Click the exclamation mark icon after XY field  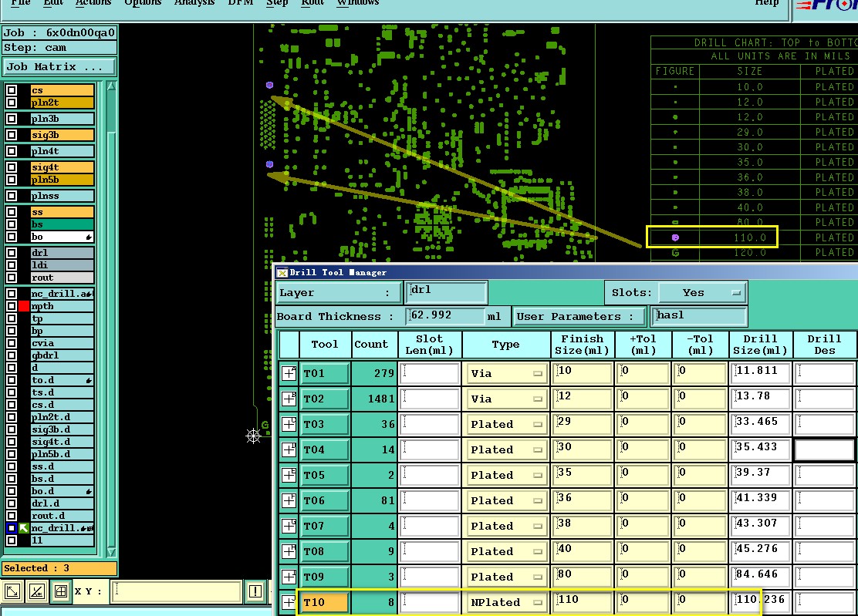pos(255,592)
